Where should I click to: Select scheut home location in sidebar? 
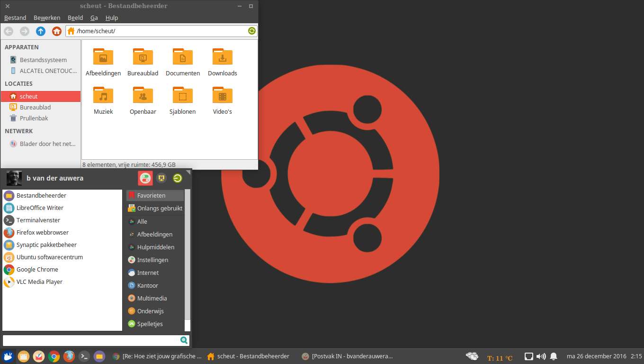coord(41,96)
